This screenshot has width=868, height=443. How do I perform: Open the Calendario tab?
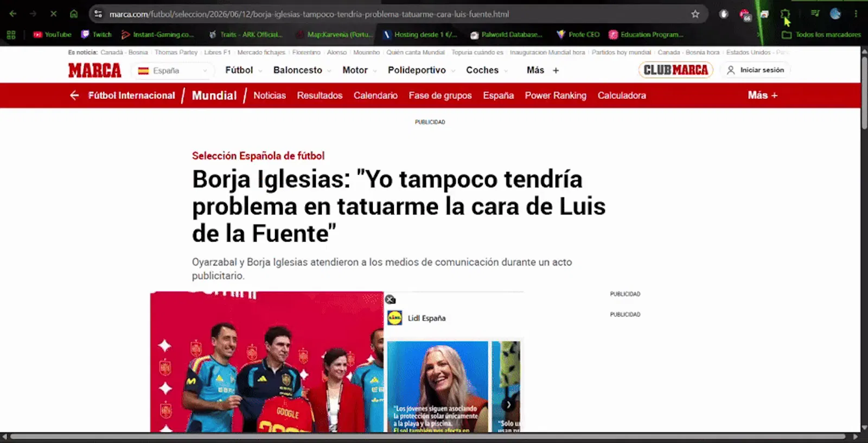pyautogui.click(x=375, y=96)
